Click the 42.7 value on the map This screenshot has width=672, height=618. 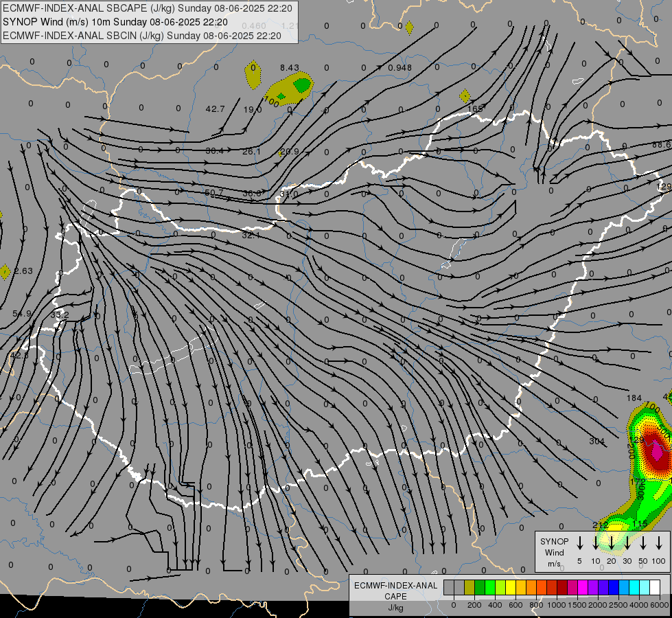click(x=215, y=109)
